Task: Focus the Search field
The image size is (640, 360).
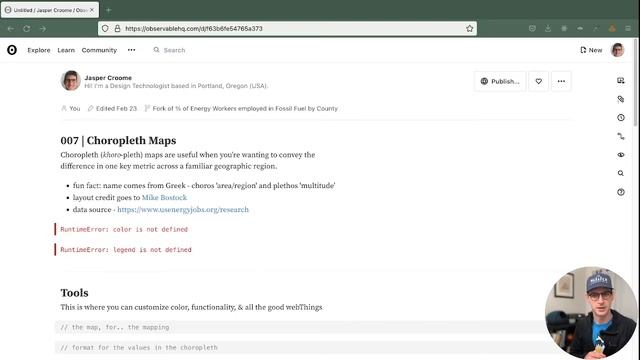Action: click(x=174, y=50)
